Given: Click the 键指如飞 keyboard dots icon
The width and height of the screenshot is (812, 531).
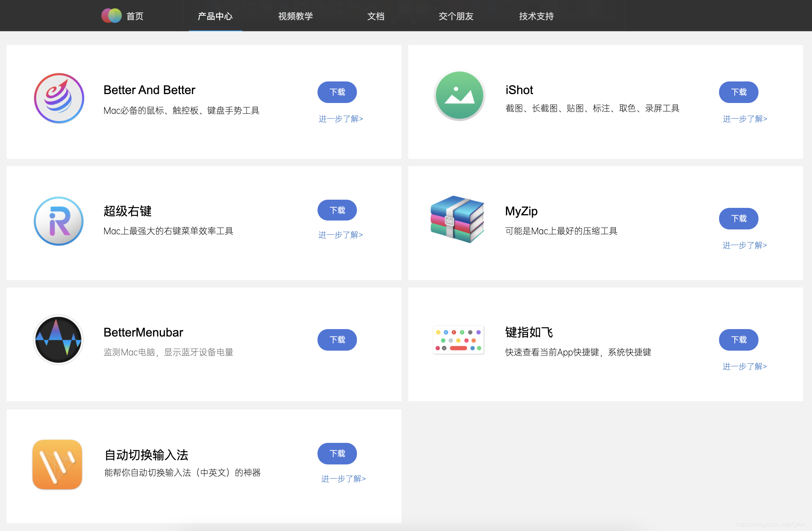Looking at the screenshot, I should click(x=458, y=340).
